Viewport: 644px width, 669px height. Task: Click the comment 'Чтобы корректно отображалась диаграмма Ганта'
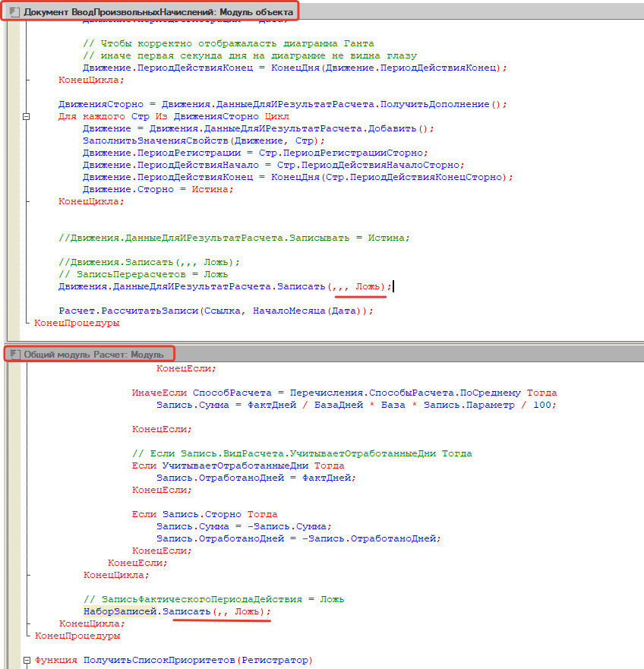229,43
